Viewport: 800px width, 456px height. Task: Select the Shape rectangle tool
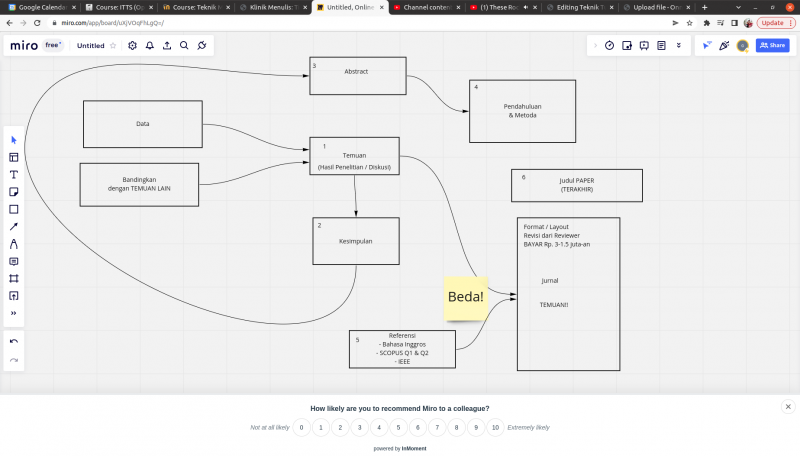tap(14, 209)
